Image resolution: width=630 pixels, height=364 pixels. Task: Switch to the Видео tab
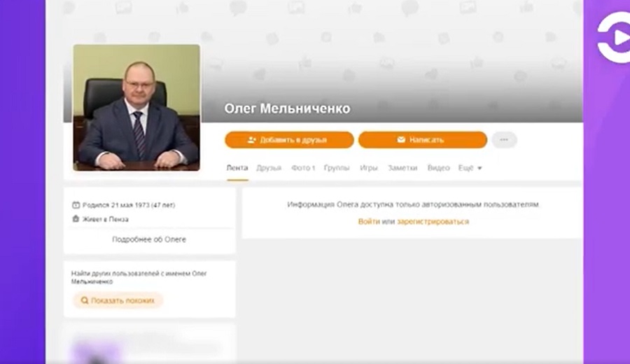pyautogui.click(x=438, y=168)
